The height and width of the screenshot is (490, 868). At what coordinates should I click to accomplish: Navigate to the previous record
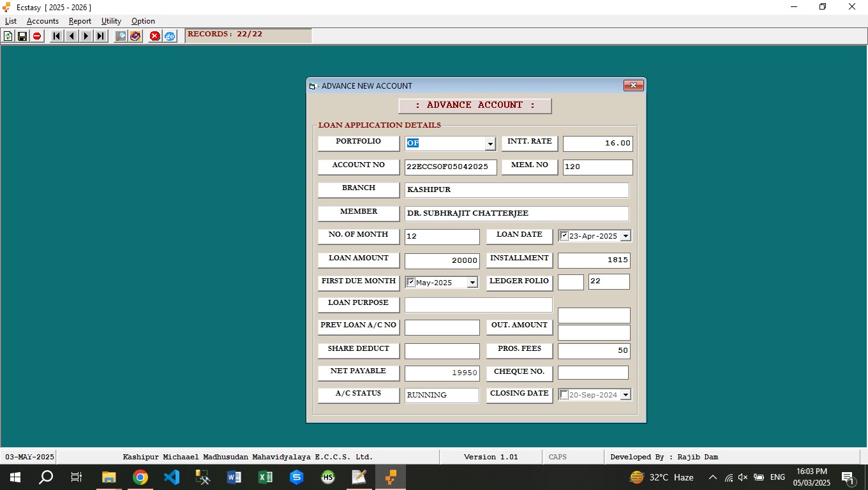point(71,36)
